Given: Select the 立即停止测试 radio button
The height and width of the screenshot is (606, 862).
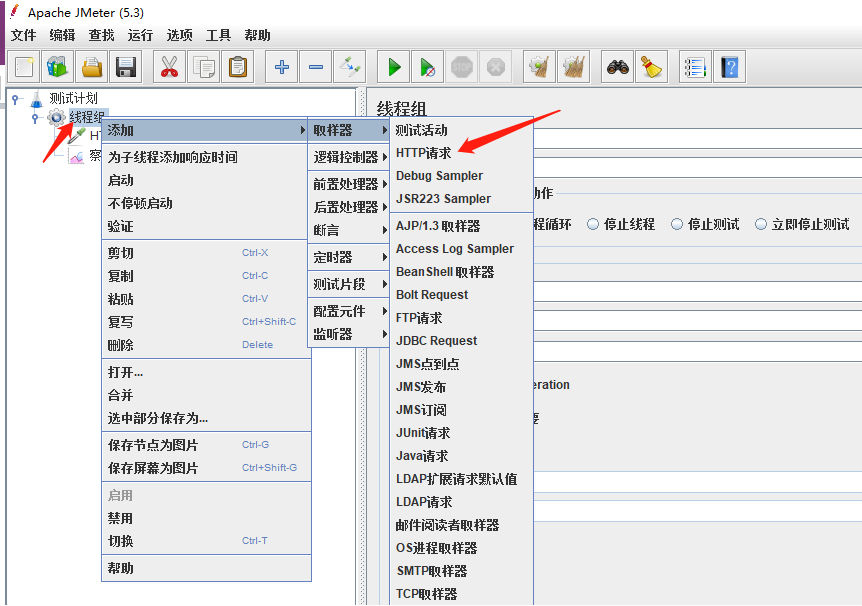Looking at the screenshot, I should 761,224.
